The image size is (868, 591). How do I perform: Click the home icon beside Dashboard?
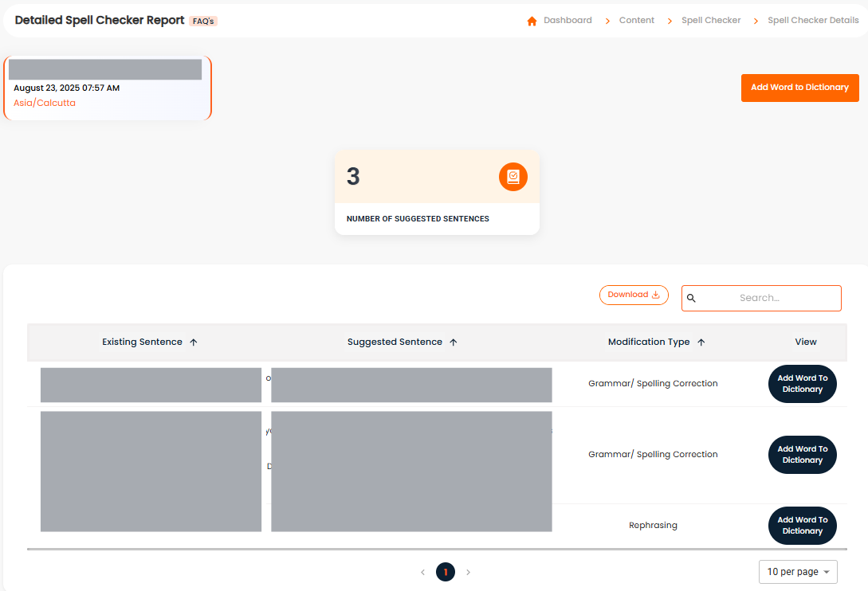[532, 21]
